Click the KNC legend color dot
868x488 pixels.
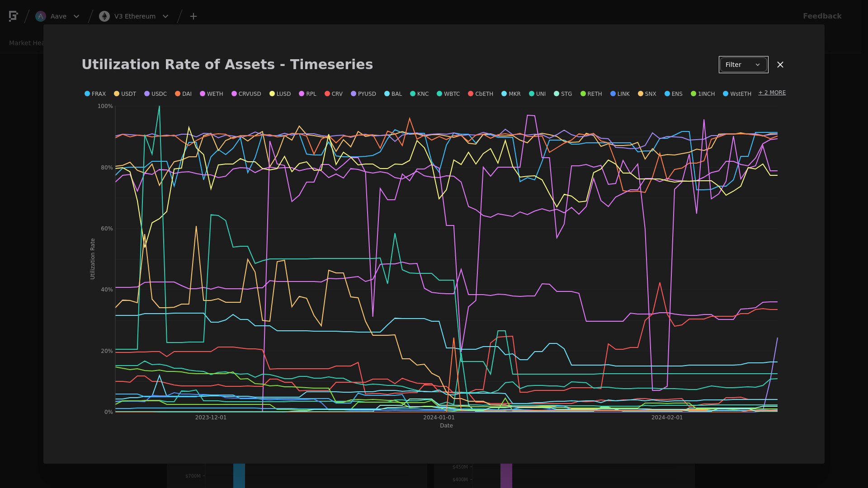(413, 94)
